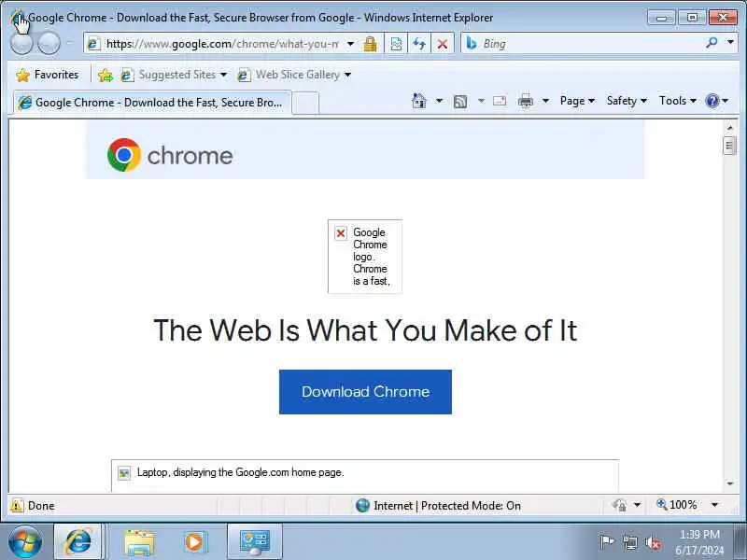The height and width of the screenshot is (560, 747).
Task: Click the Bing search input box
Action: coord(591,44)
